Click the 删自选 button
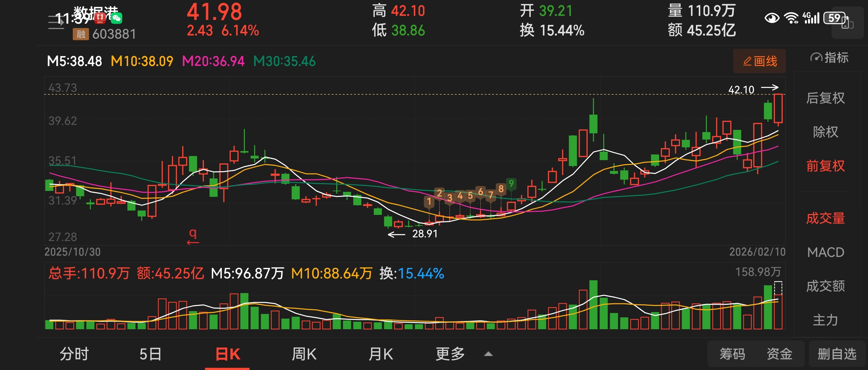 click(x=837, y=354)
